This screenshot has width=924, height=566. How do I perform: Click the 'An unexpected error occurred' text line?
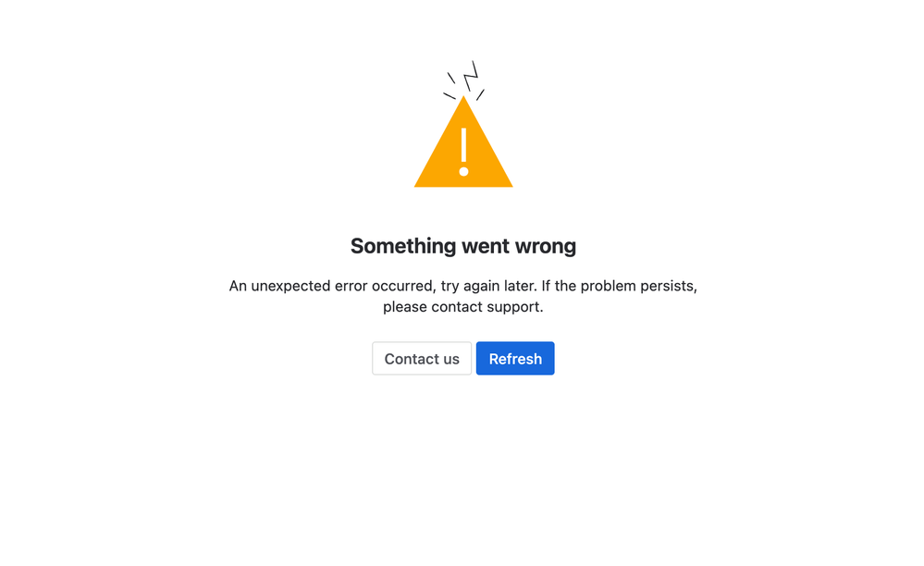463,286
